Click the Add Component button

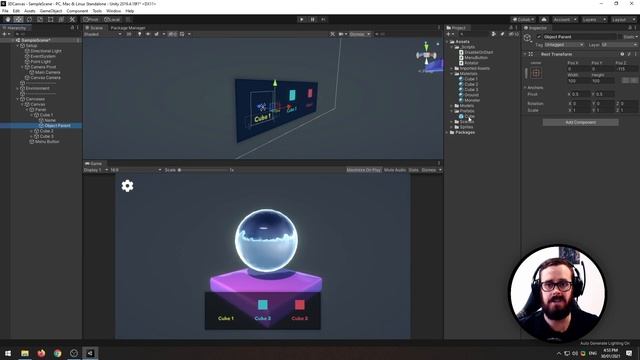click(x=580, y=122)
